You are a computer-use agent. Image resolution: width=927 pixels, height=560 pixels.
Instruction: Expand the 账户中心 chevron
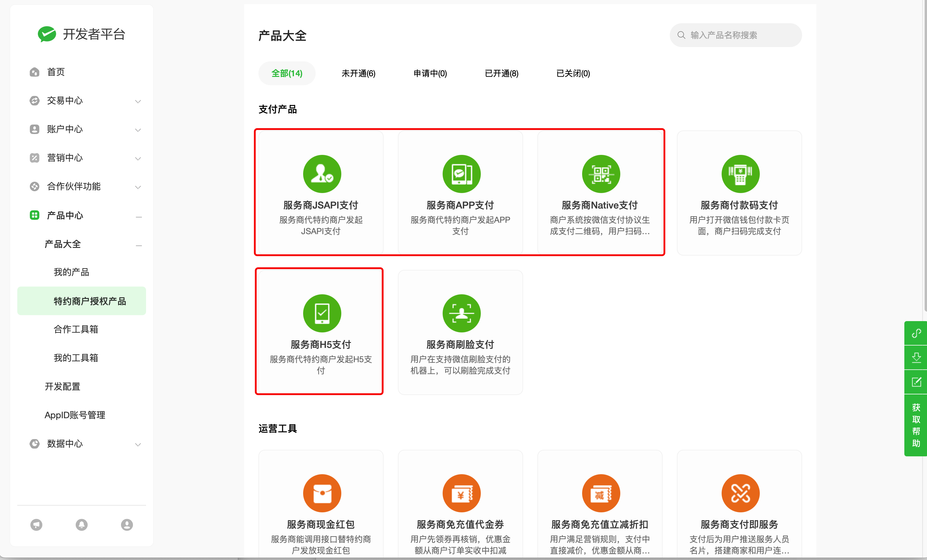(138, 130)
